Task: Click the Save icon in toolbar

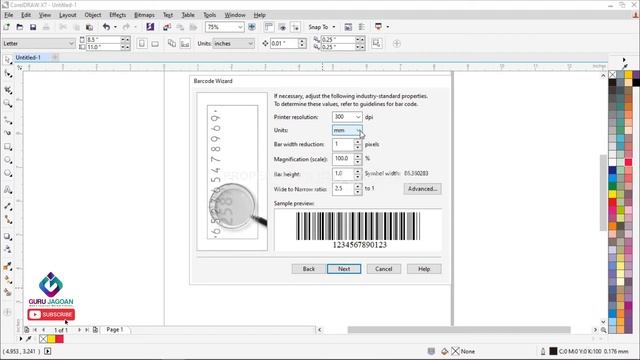Action: (x=33, y=27)
